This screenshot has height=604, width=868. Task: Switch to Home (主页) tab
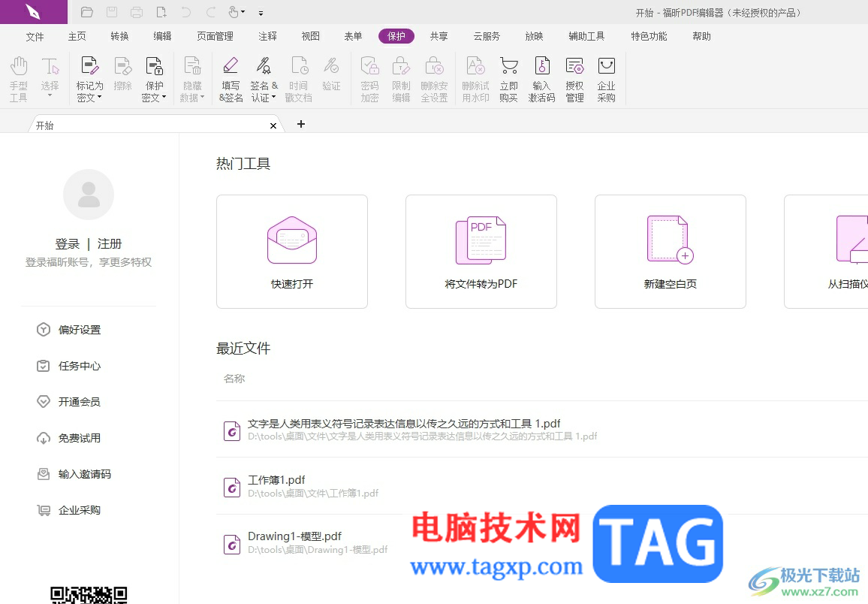coord(77,37)
